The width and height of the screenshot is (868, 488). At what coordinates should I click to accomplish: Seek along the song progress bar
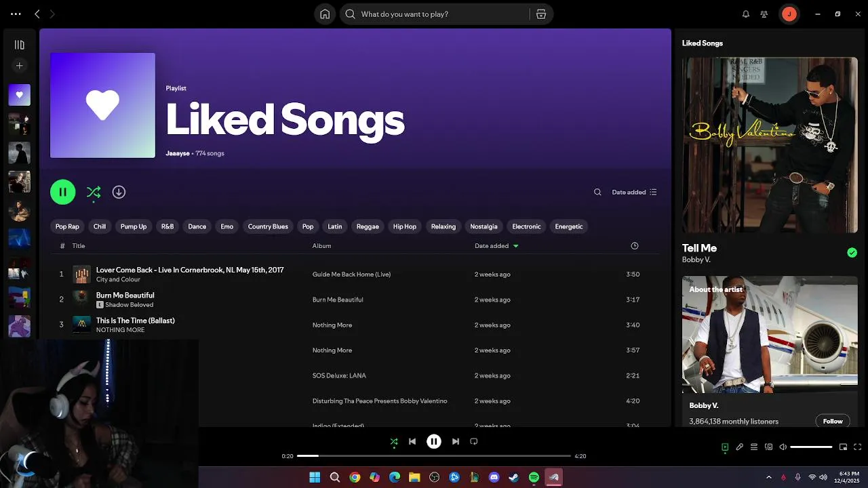pyautogui.click(x=434, y=456)
